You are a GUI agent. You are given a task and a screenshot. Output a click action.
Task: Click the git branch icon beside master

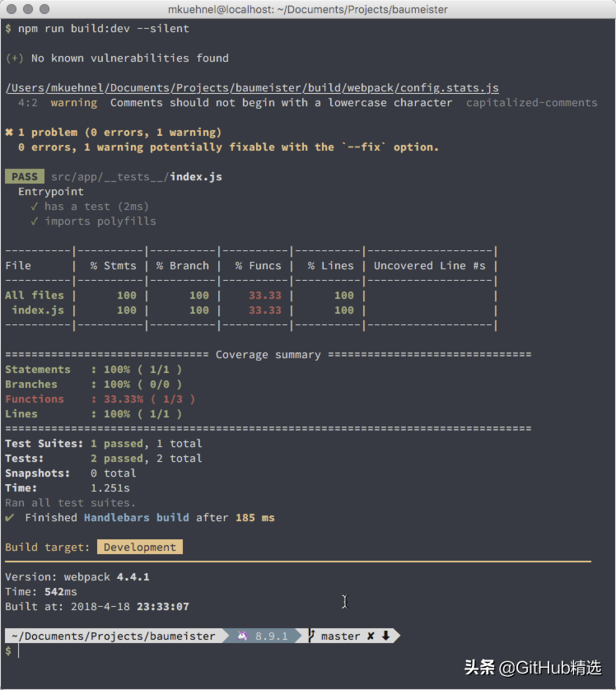(x=311, y=636)
